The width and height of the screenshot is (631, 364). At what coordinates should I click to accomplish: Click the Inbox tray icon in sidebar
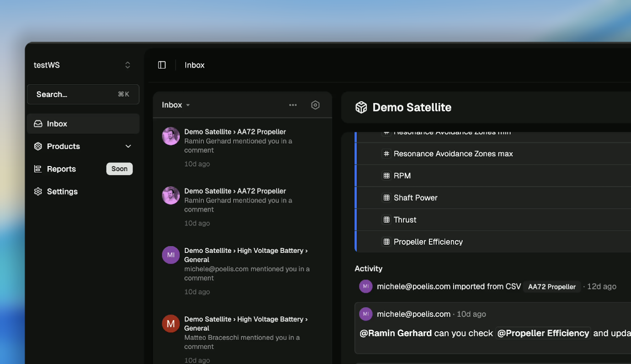click(38, 124)
